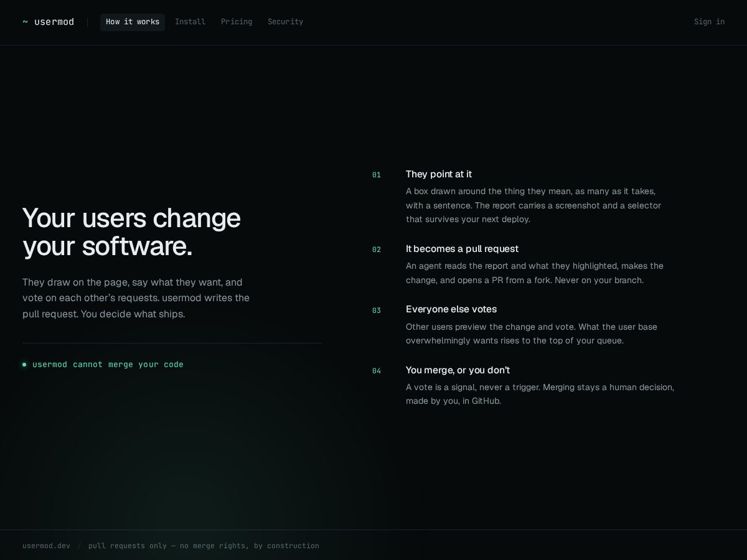Image resolution: width=747 pixels, height=560 pixels.
Task: Open the usermod logo home link
Action: tap(48, 22)
